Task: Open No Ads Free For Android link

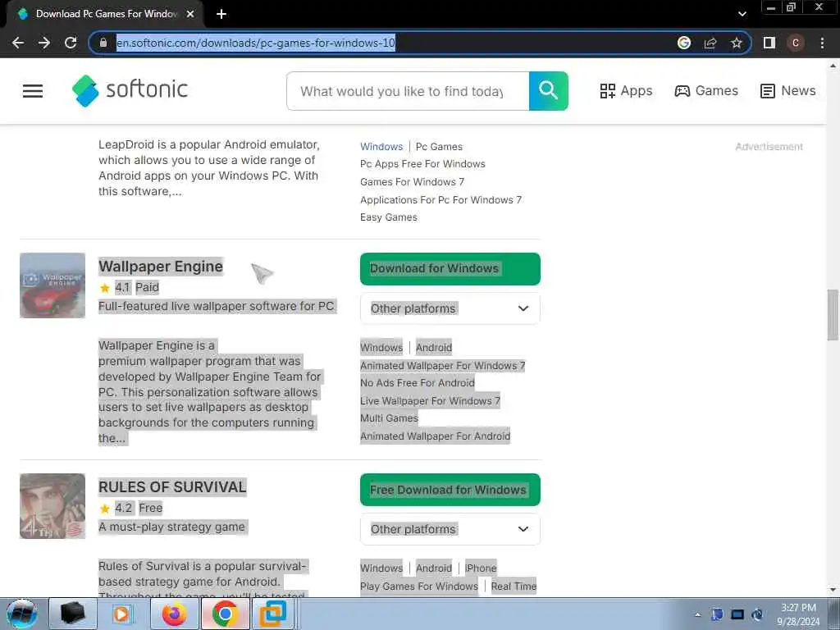Action: tap(418, 382)
